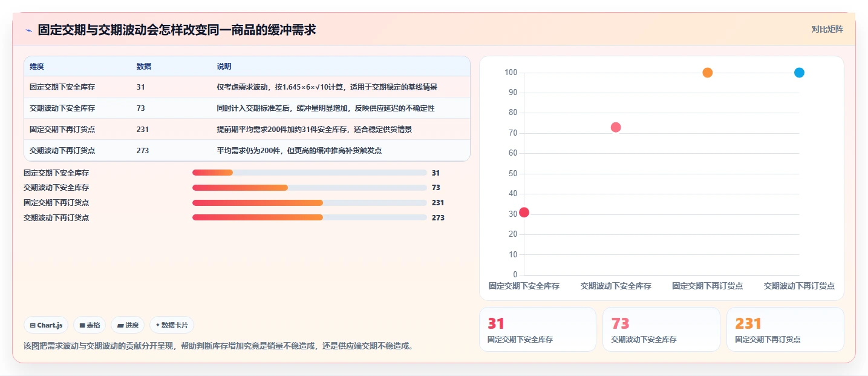Click the red chart point at 31

(524, 212)
